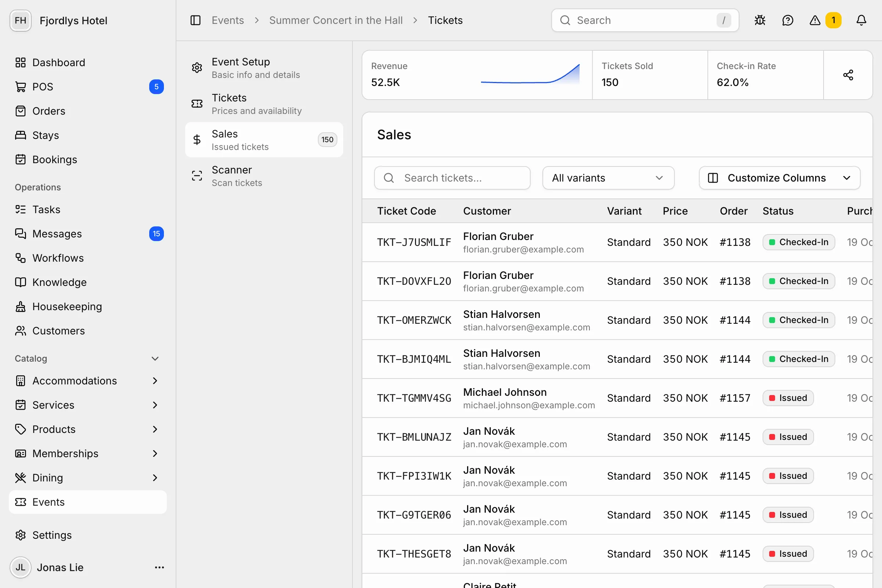Click Summer Concert in the Hall breadcrumb

pyautogui.click(x=336, y=20)
